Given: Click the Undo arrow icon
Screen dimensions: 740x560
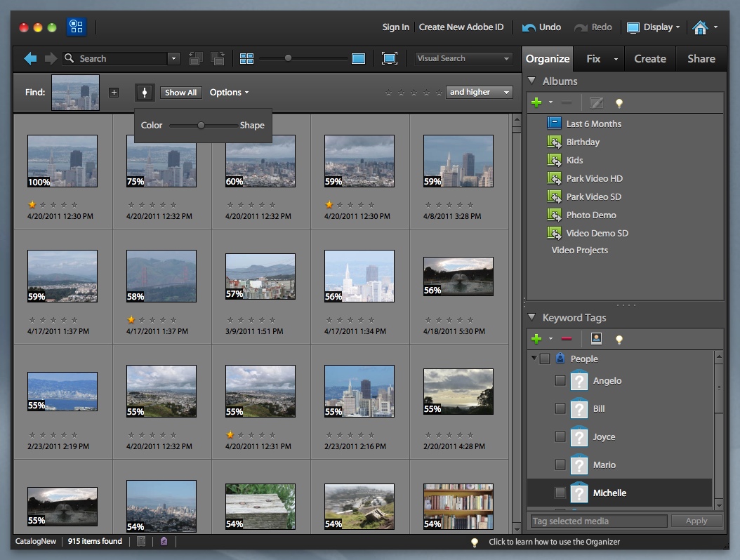Looking at the screenshot, I should tap(529, 27).
